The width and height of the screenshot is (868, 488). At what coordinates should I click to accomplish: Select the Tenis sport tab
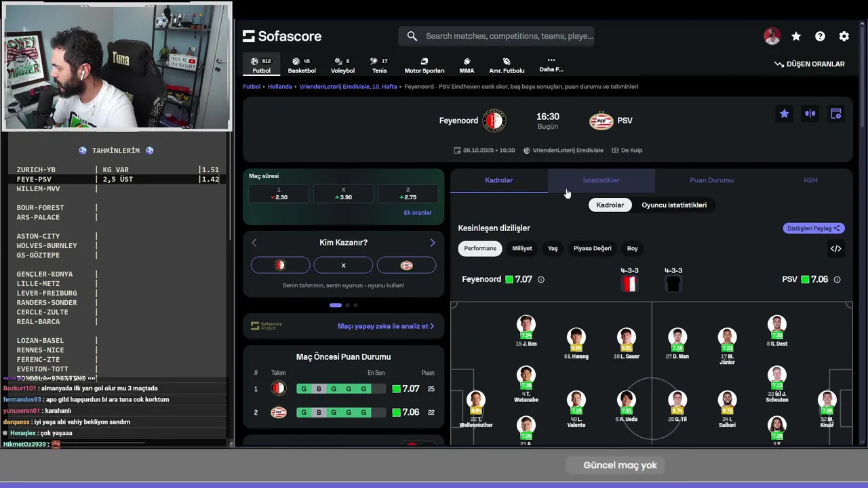[379, 65]
